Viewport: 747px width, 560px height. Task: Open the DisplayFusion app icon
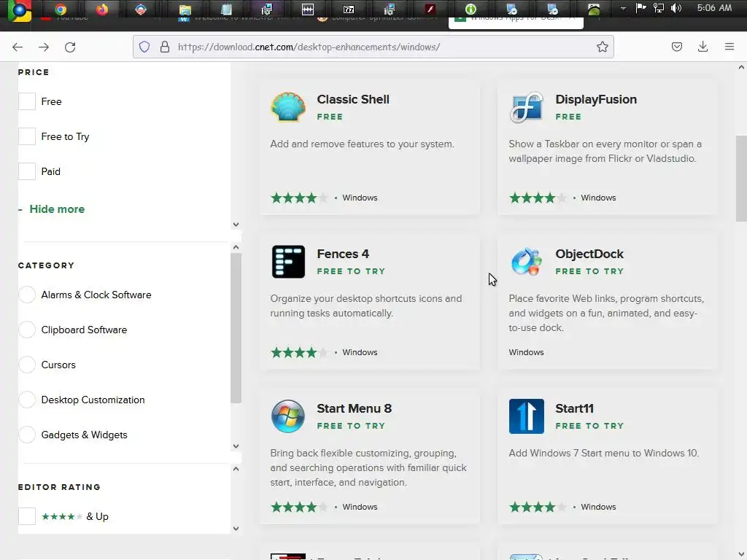tap(527, 107)
